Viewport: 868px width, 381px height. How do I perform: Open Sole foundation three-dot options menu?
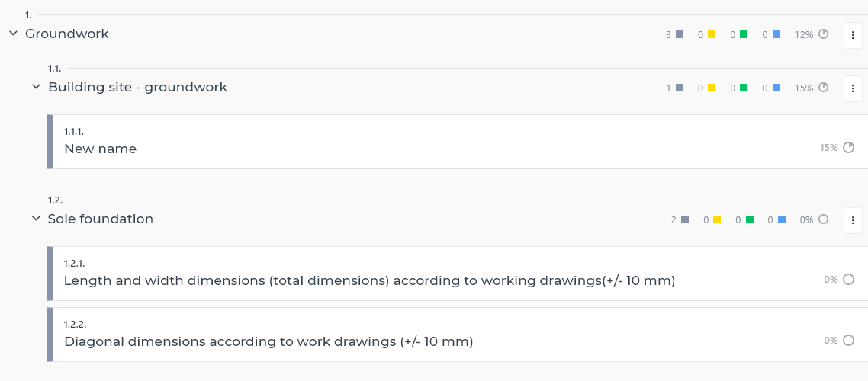(x=853, y=220)
